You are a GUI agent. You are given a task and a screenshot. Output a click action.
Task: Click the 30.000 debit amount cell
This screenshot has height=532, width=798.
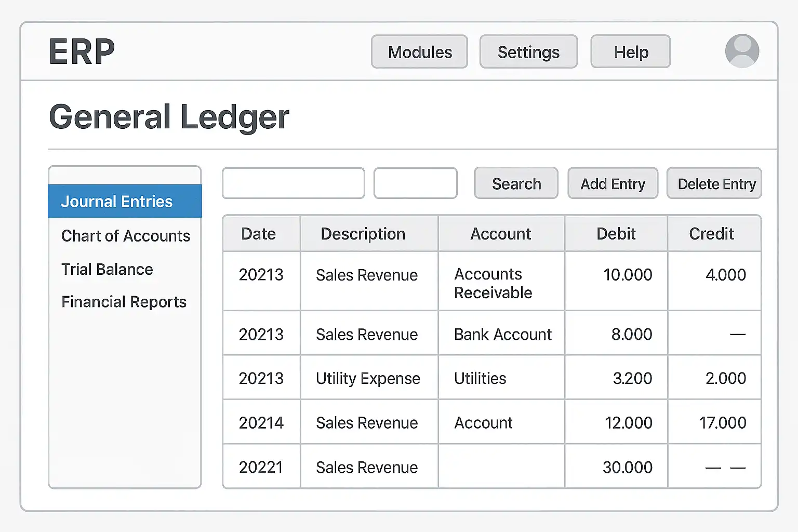coord(627,467)
